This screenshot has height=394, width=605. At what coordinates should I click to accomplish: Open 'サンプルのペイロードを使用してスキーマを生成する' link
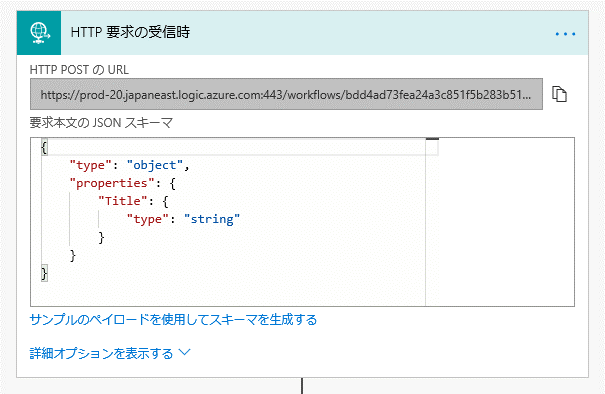pos(173,320)
